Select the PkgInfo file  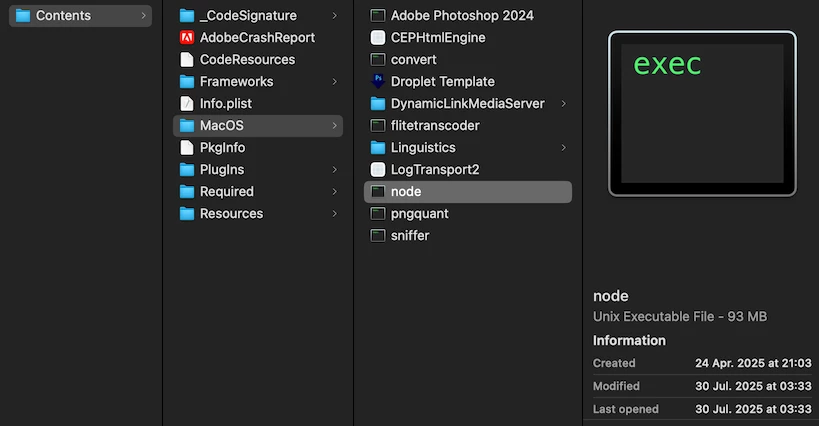coord(222,148)
